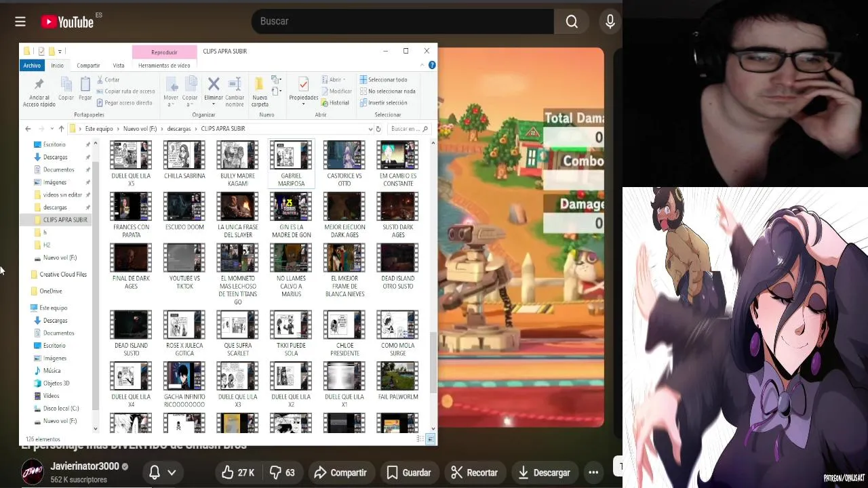Click new folder icon in title bar toolbar
Screen dimensions: 868x488
coord(51,51)
